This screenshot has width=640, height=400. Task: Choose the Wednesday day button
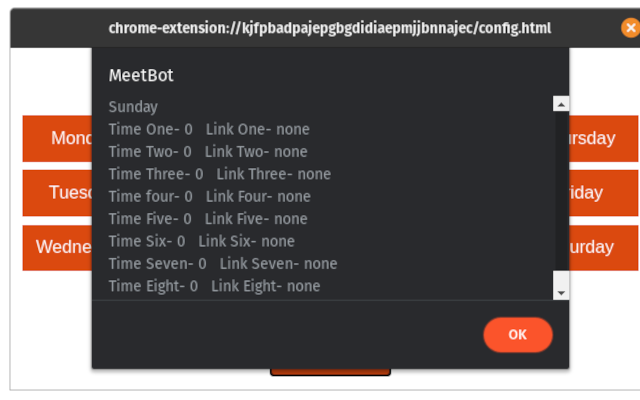pyautogui.click(x=57, y=247)
